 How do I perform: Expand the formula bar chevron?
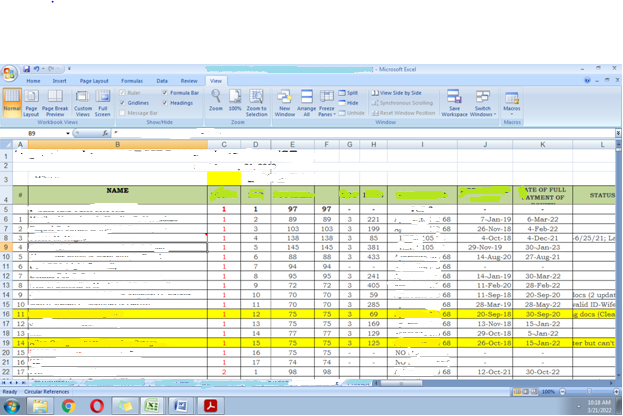pos(618,134)
